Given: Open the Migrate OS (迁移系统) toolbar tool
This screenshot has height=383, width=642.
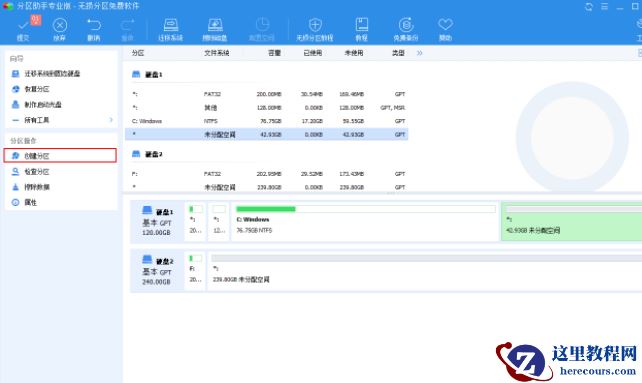Looking at the screenshot, I should 171,29.
